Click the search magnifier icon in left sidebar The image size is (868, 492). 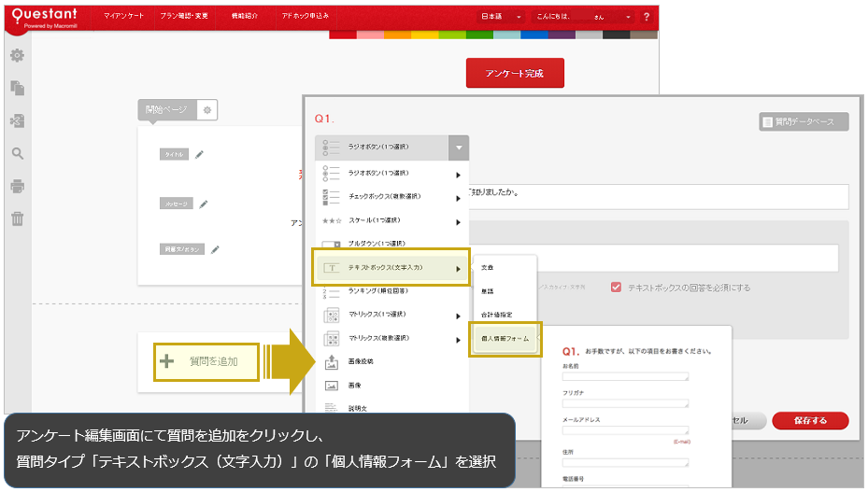coord(17,154)
